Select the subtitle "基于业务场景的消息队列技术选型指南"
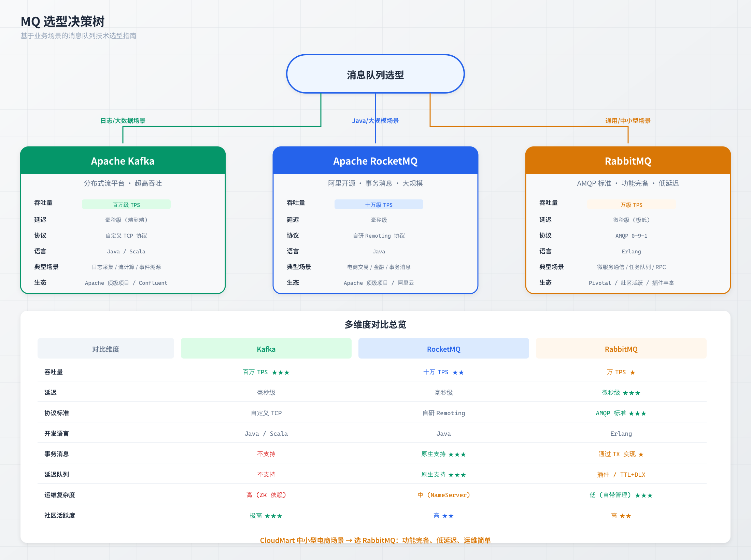The height and width of the screenshot is (560, 751). coord(79,36)
